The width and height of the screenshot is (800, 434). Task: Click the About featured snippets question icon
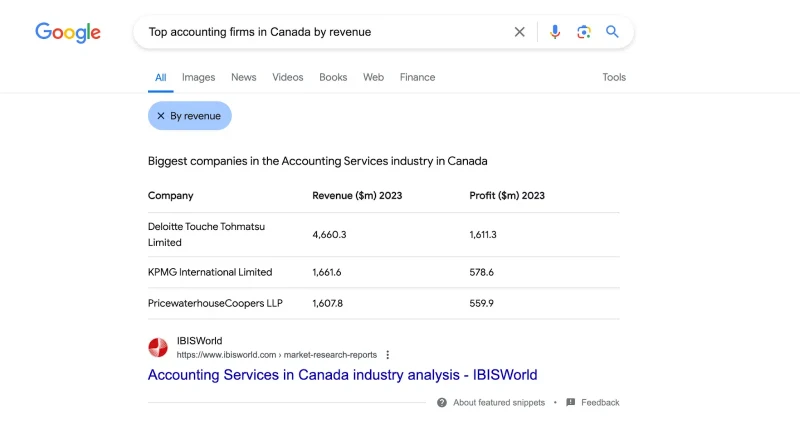(442, 402)
